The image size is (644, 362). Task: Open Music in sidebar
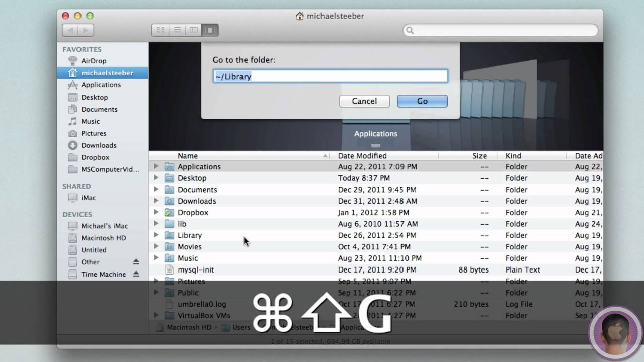coord(90,121)
